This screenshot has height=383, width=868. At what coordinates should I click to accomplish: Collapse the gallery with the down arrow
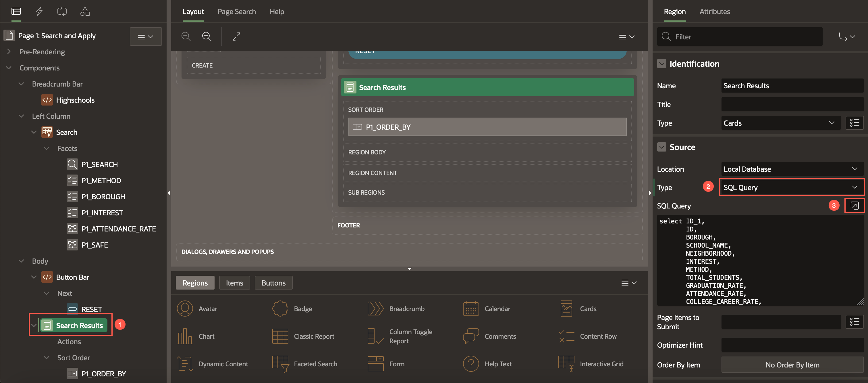click(x=409, y=269)
